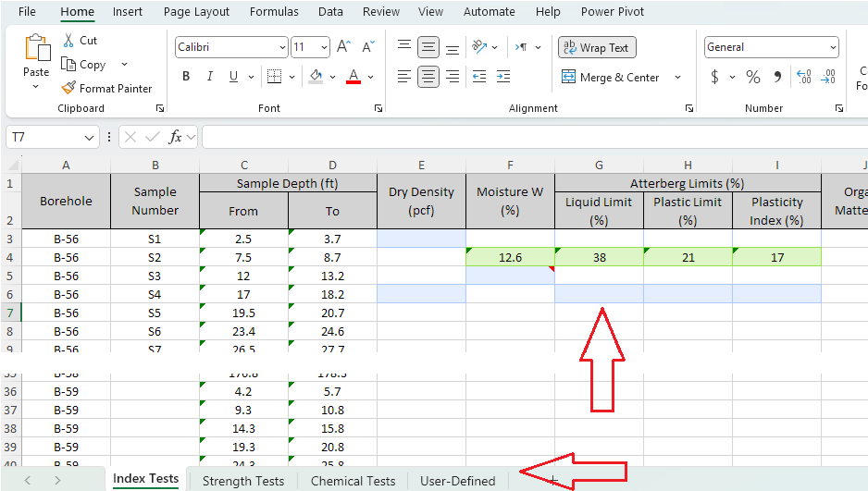
Task: Cut selection with scissors icon
Action: pos(68,40)
